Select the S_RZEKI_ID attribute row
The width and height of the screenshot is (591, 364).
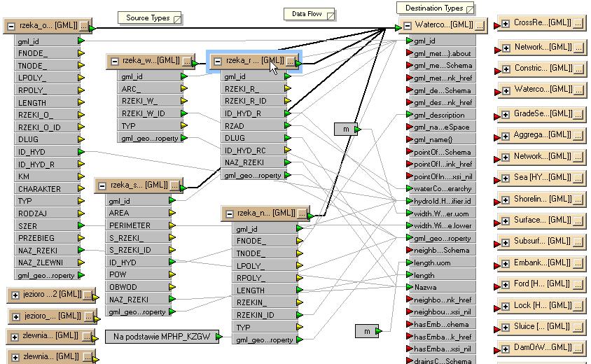pos(137,250)
